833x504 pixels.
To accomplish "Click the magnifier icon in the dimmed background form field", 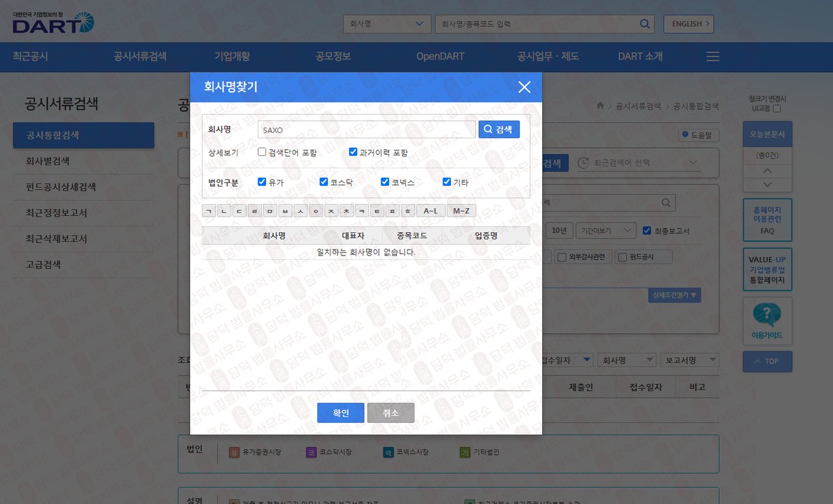I will pos(666,203).
